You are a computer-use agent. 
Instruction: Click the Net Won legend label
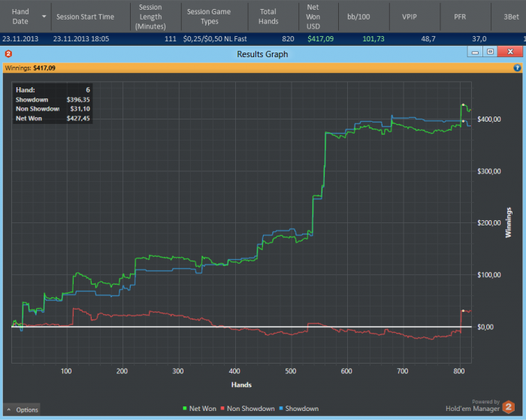click(x=203, y=408)
